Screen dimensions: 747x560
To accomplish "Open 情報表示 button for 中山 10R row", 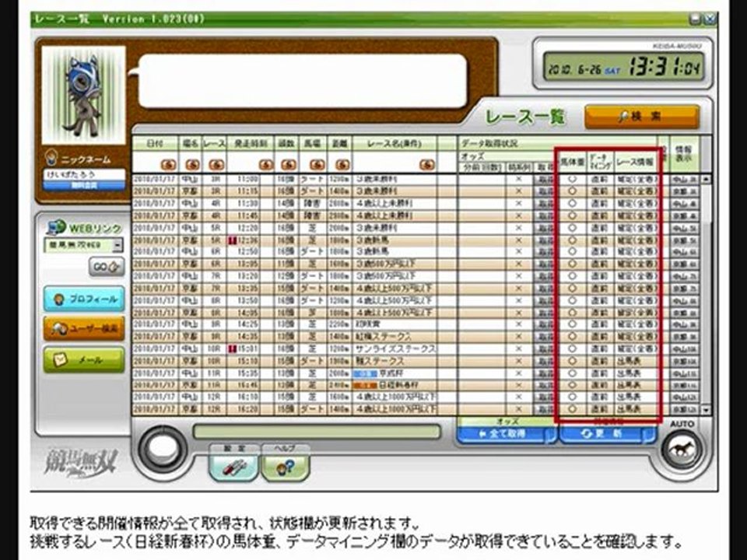I will point(685,349).
